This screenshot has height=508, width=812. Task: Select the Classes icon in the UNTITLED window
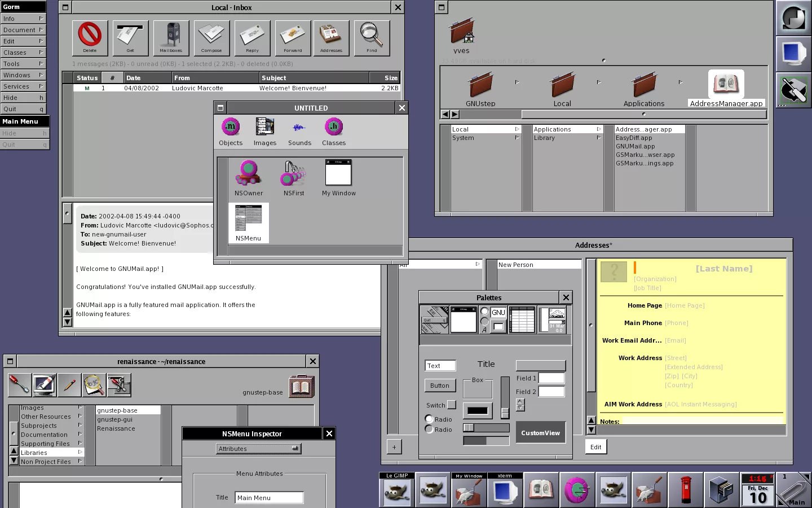click(x=334, y=127)
